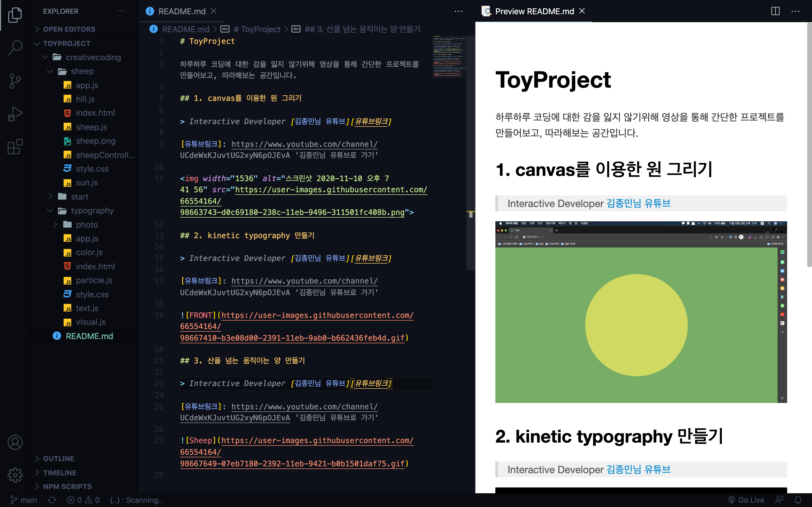Open the notifications bell in status bar

coord(798,500)
